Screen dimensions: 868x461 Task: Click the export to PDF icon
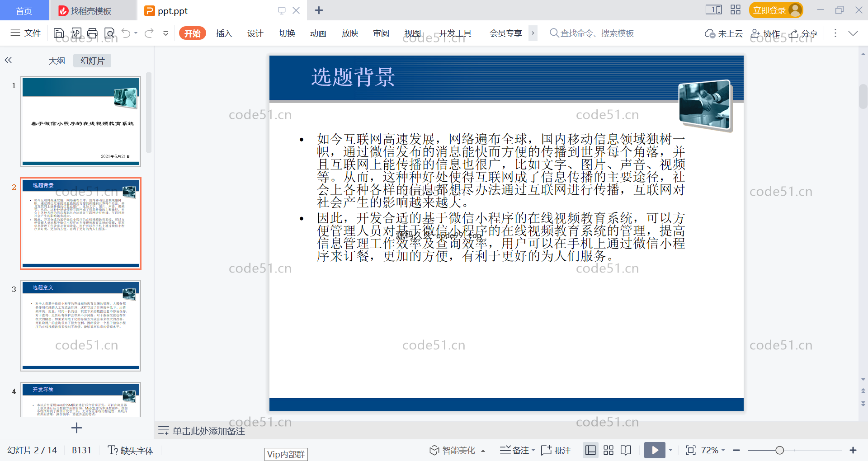click(x=76, y=33)
